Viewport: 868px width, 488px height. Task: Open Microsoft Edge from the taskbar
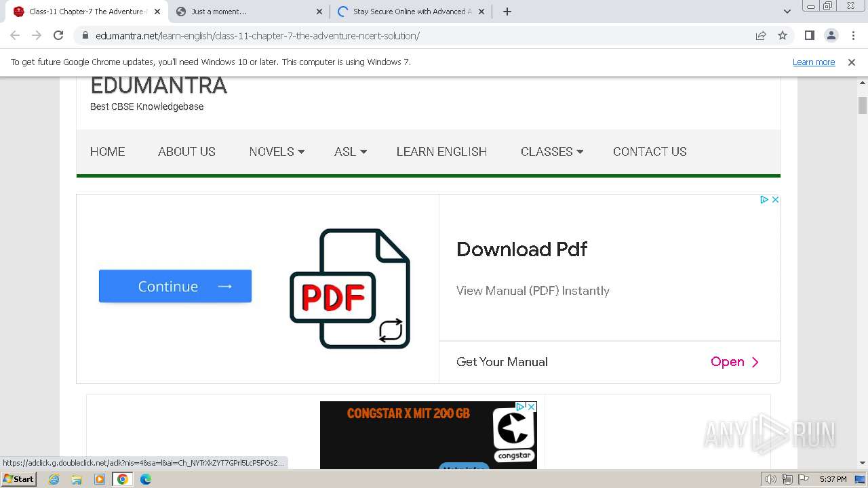[x=145, y=479]
